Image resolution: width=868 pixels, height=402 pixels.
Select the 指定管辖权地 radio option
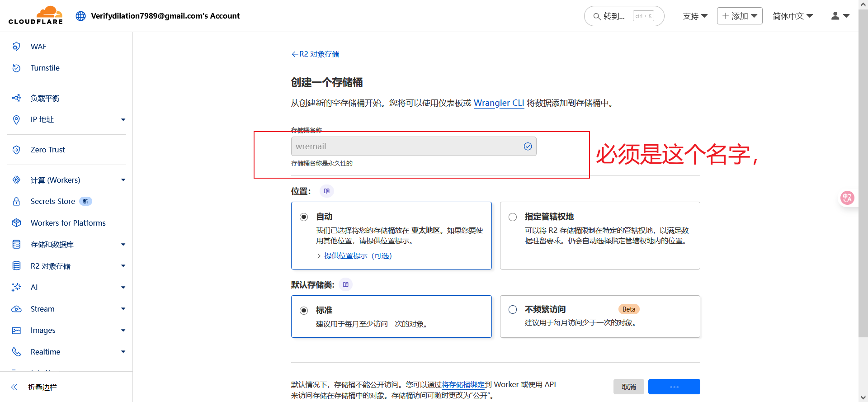click(x=513, y=217)
